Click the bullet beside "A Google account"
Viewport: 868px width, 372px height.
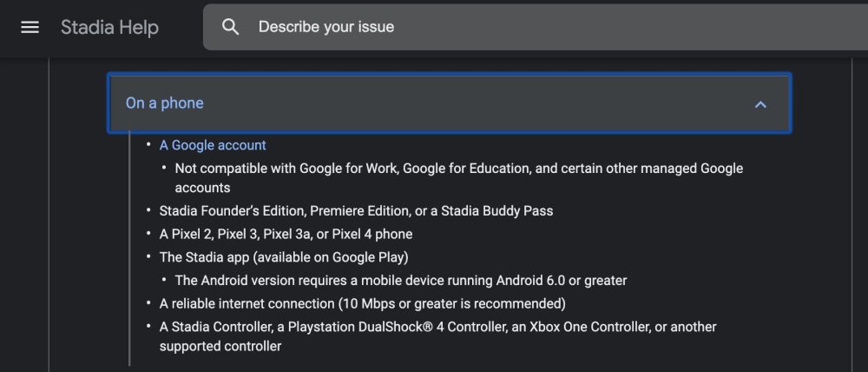(x=149, y=145)
